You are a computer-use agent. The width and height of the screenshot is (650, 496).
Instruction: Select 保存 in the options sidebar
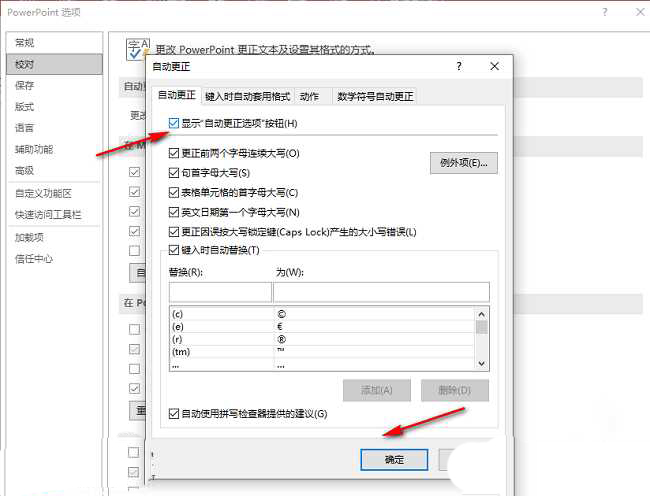tap(25, 85)
